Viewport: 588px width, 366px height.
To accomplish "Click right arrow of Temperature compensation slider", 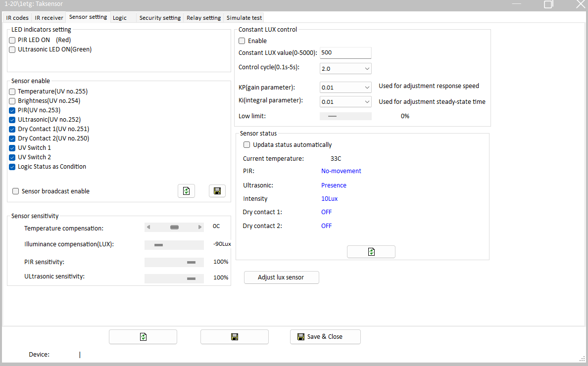I will tap(200, 227).
